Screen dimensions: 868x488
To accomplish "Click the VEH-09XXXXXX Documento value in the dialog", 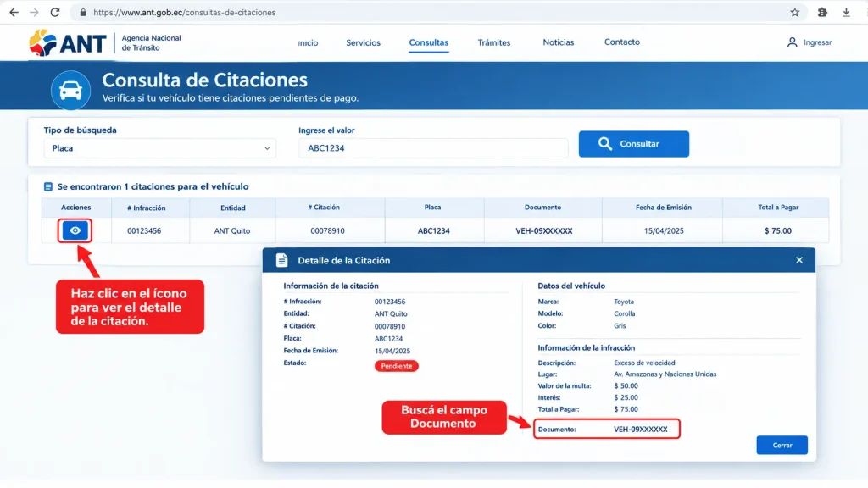I will [641, 430].
